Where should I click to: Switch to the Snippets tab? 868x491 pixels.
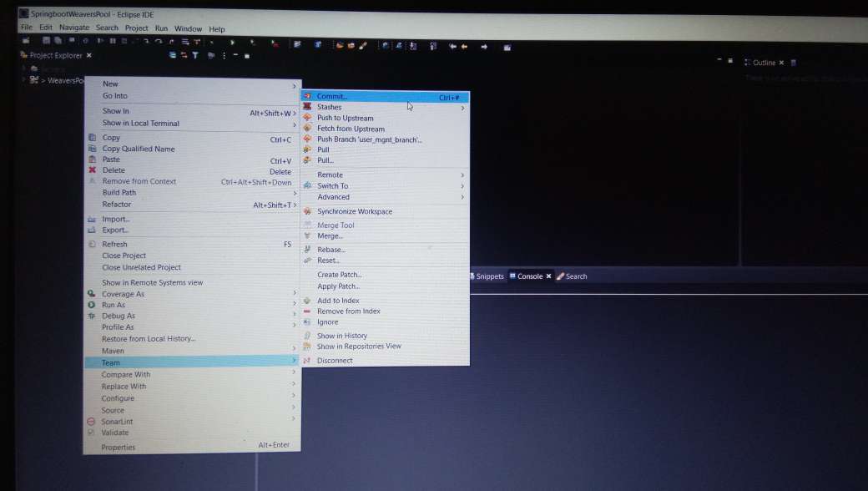coord(487,276)
